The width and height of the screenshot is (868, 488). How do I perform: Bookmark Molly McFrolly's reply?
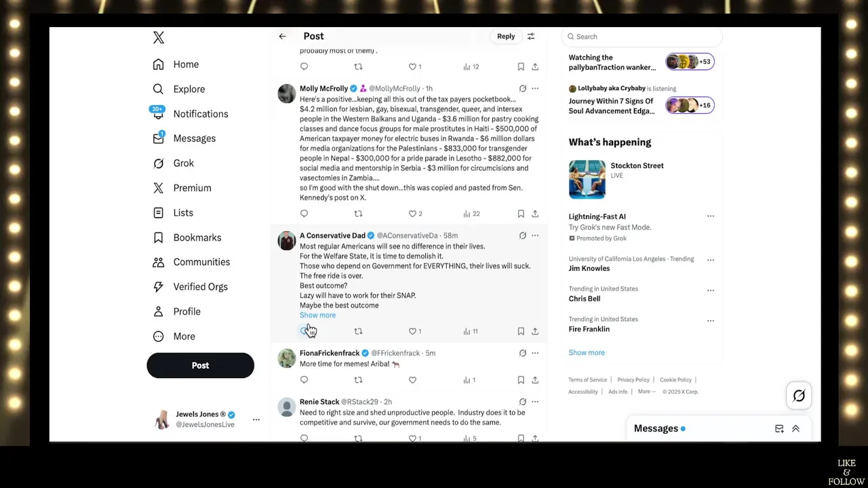tap(521, 213)
